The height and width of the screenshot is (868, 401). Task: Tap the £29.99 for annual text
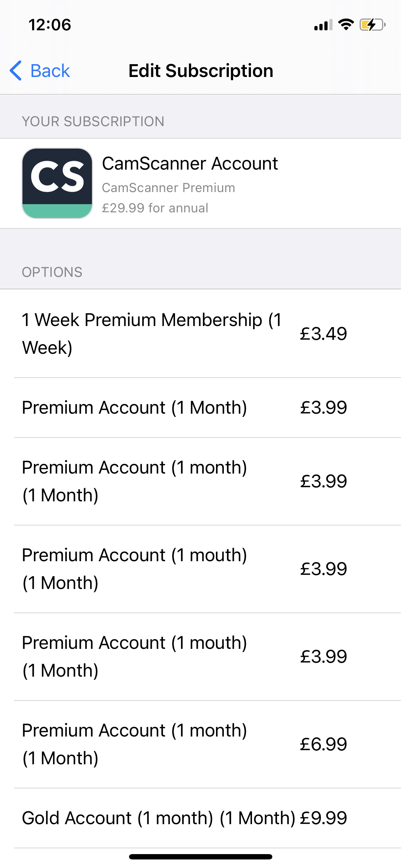coord(155,208)
